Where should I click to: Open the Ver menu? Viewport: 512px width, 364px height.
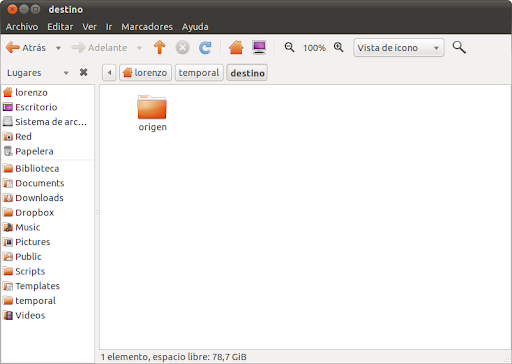(89, 27)
